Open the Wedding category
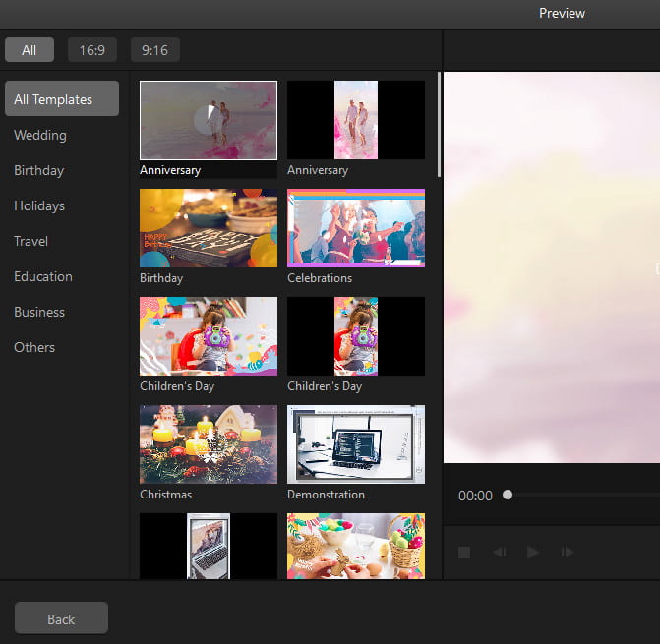 click(40, 135)
